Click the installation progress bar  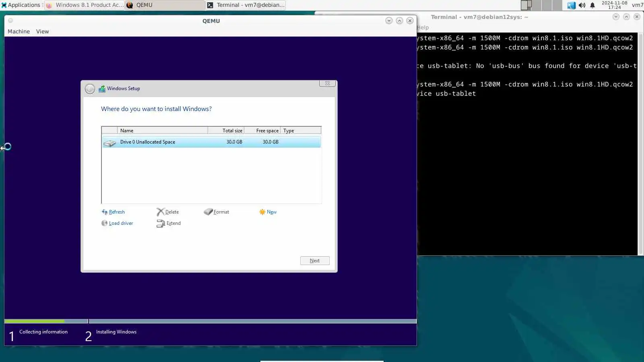(x=211, y=321)
